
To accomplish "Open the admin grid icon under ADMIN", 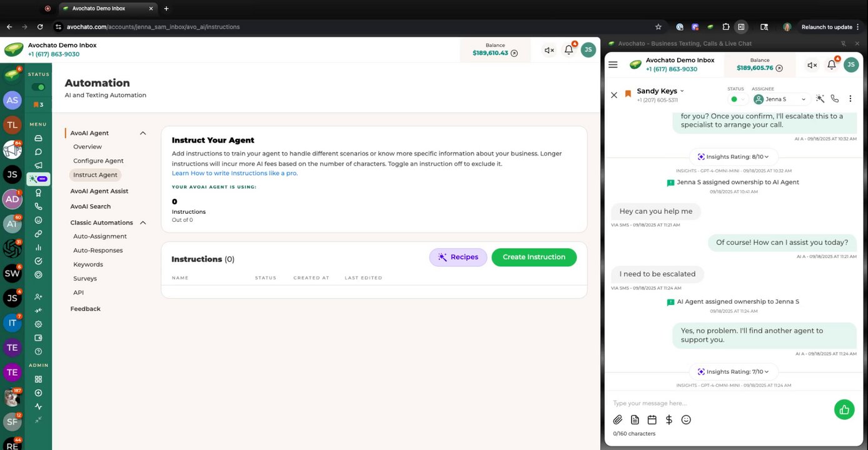I will coord(38,379).
